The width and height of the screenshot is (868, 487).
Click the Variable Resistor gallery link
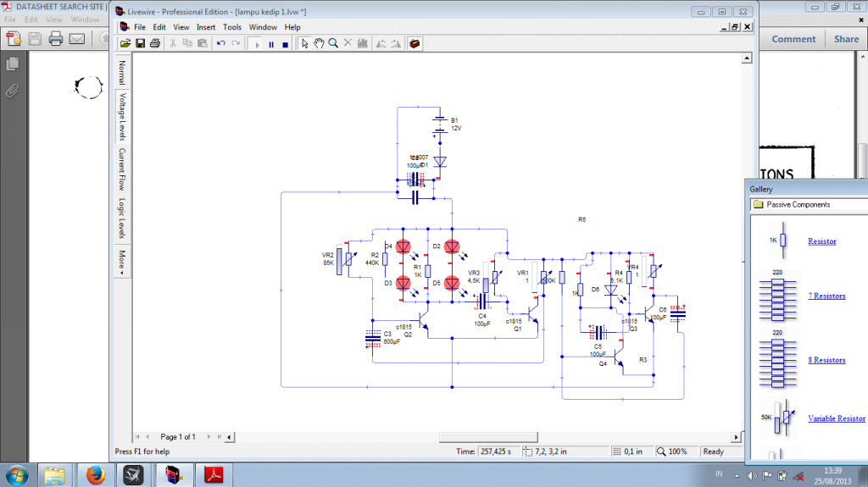[837, 418]
